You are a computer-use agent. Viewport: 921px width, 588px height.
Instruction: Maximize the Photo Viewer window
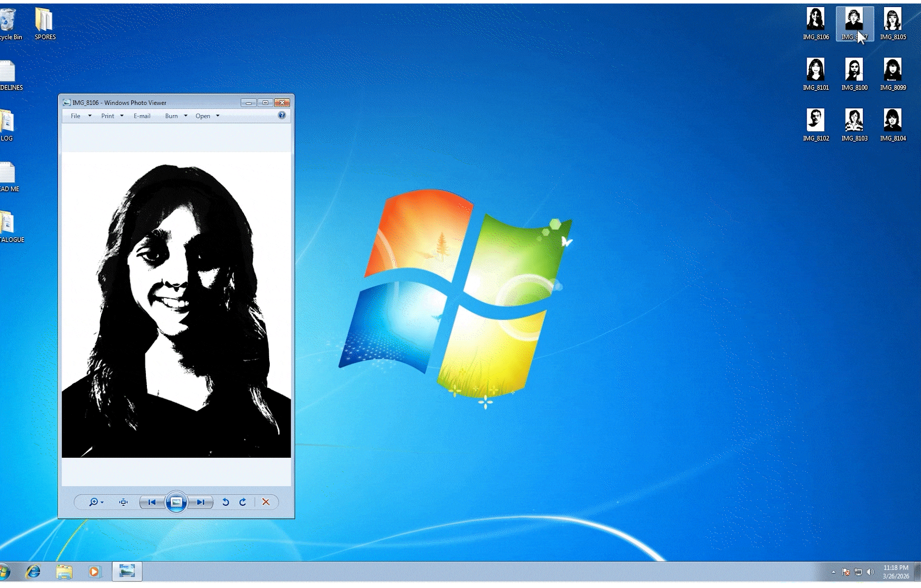(x=265, y=102)
